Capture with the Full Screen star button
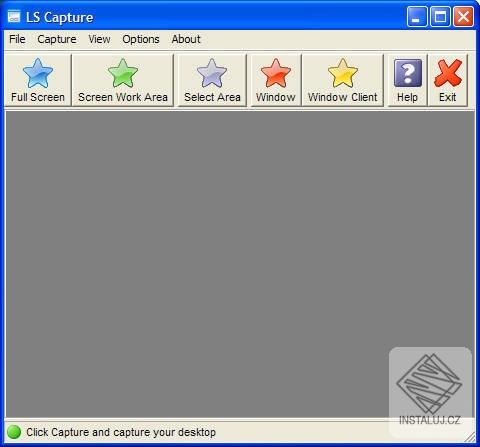The width and height of the screenshot is (480, 447). pyautogui.click(x=38, y=80)
